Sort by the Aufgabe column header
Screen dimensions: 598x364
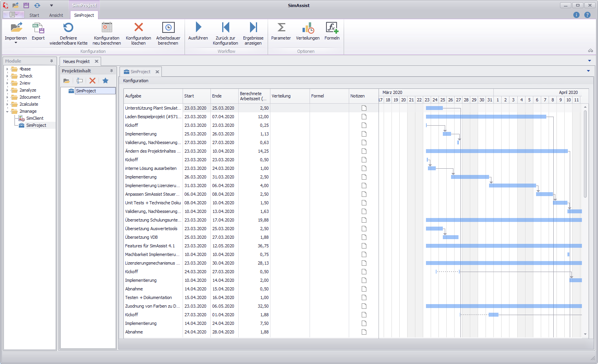(153, 96)
